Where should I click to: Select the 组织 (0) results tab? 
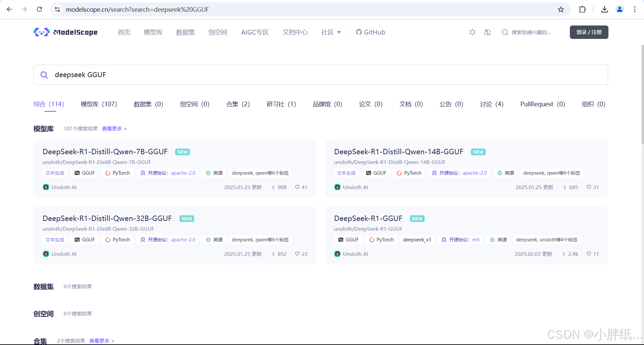coord(594,104)
